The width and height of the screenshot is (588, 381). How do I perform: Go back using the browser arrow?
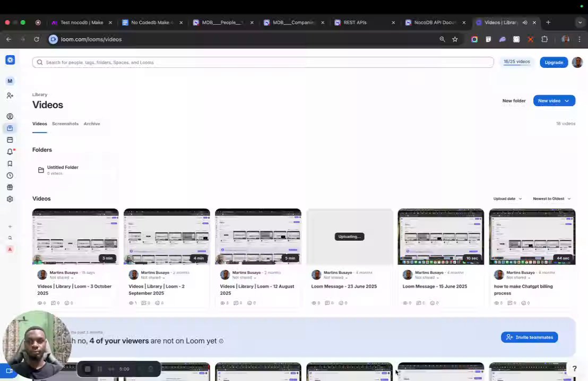coord(8,39)
